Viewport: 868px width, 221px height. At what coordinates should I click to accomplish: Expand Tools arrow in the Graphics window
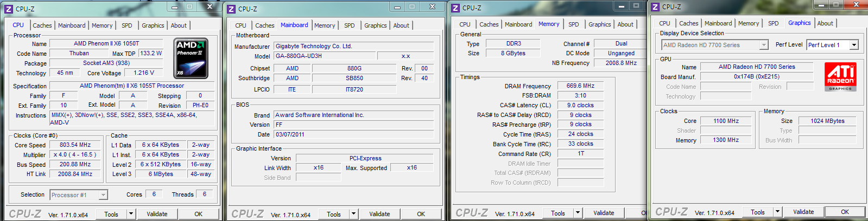[x=777, y=212]
